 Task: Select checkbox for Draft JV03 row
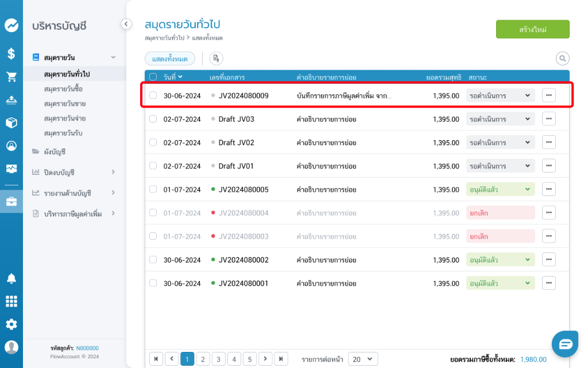click(x=153, y=119)
